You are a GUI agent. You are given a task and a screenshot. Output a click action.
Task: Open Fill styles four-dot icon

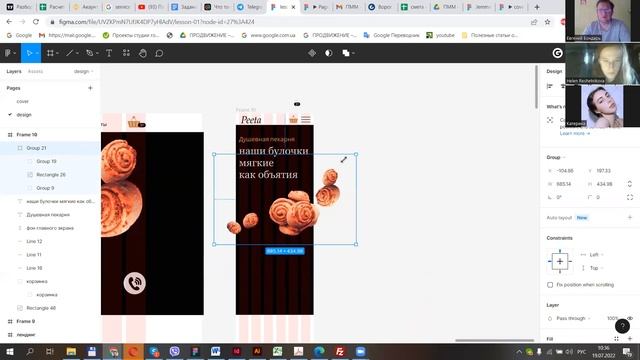[x=616, y=339]
